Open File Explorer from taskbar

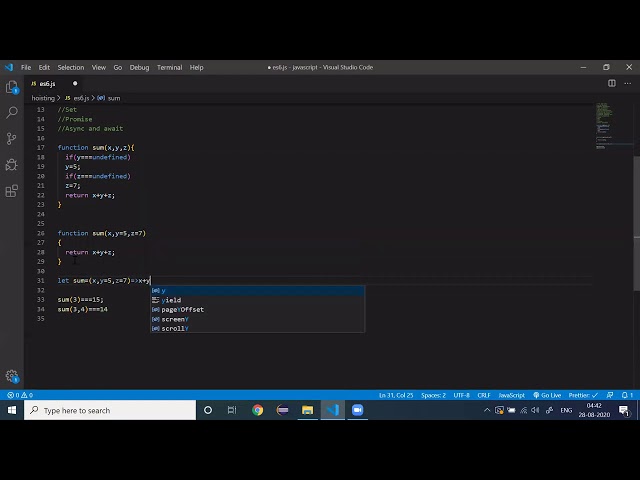[x=307, y=410]
